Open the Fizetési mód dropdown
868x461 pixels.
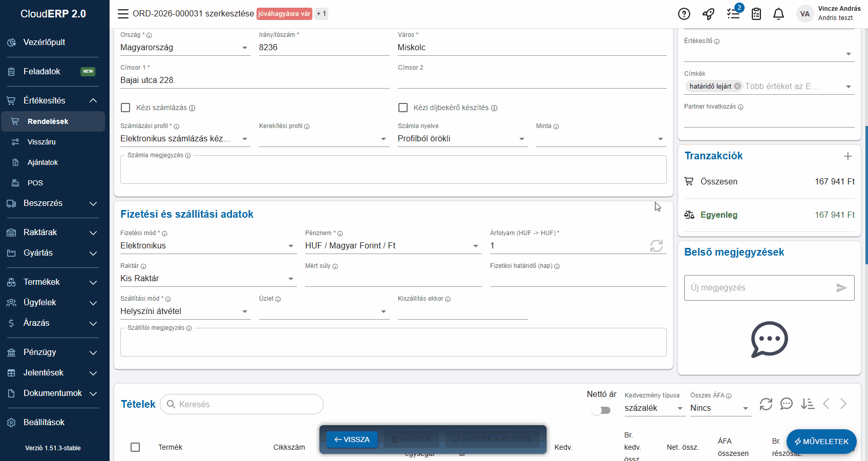[208, 246]
